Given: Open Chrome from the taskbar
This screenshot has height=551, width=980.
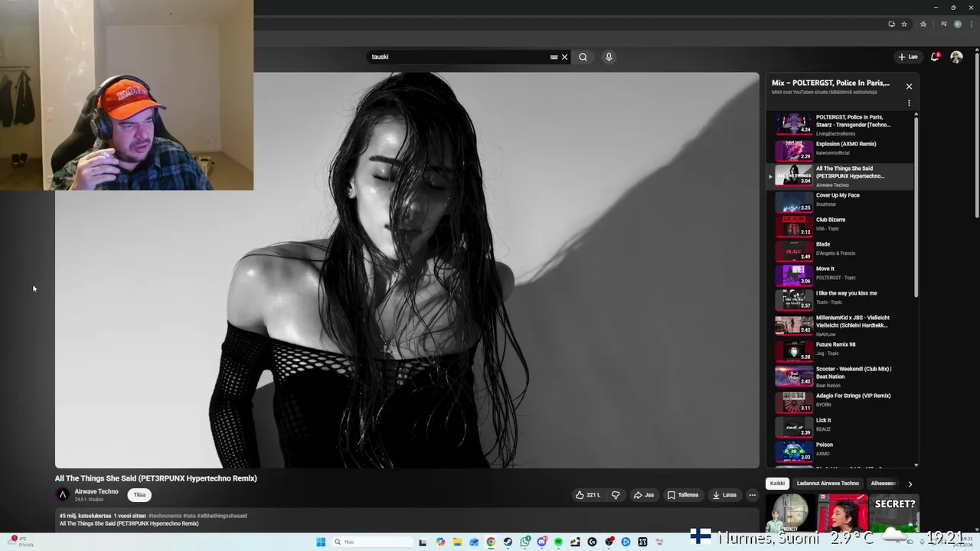Looking at the screenshot, I should point(491,542).
